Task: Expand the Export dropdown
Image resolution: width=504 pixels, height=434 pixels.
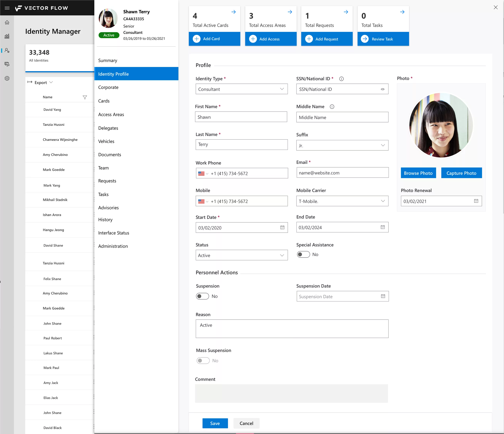Action: coord(40,82)
